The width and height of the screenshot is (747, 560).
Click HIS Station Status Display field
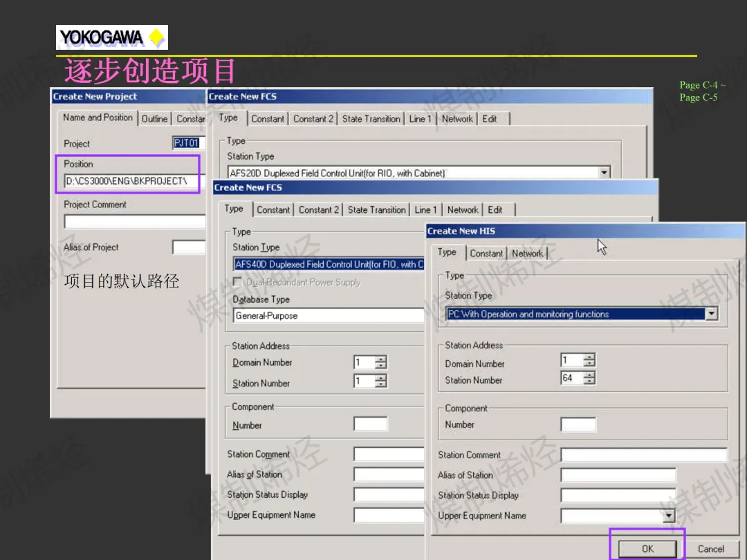[618, 495]
